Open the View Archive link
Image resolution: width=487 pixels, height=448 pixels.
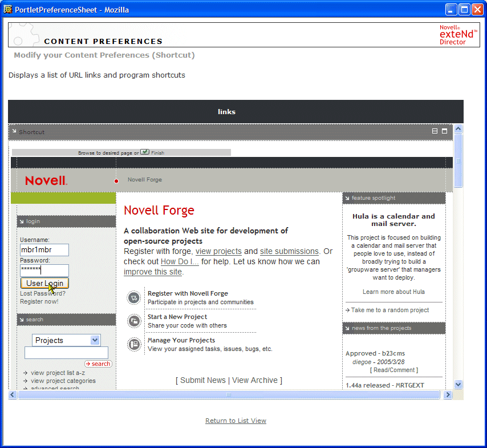pos(255,380)
